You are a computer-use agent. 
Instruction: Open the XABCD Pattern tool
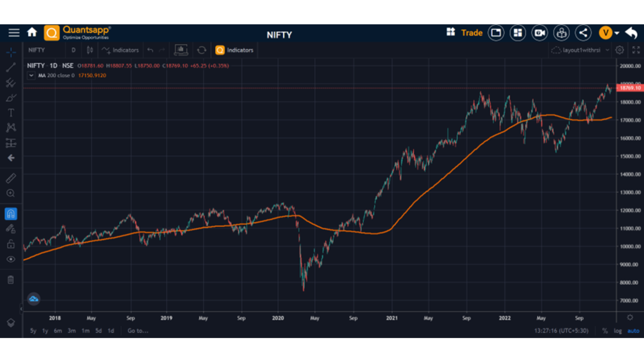[11, 128]
